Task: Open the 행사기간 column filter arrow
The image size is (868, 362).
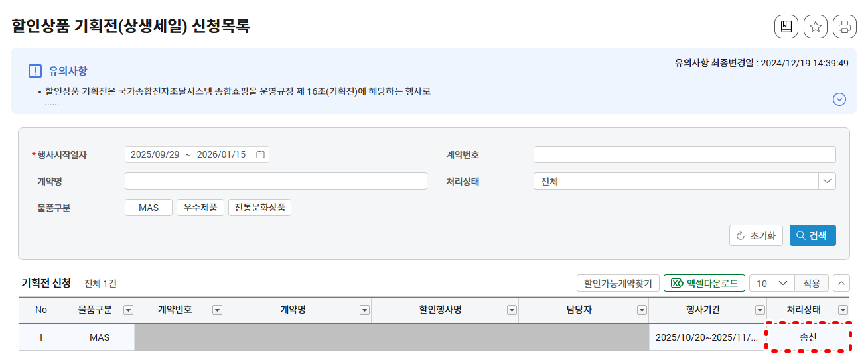Action: click(x=760, y=310)
